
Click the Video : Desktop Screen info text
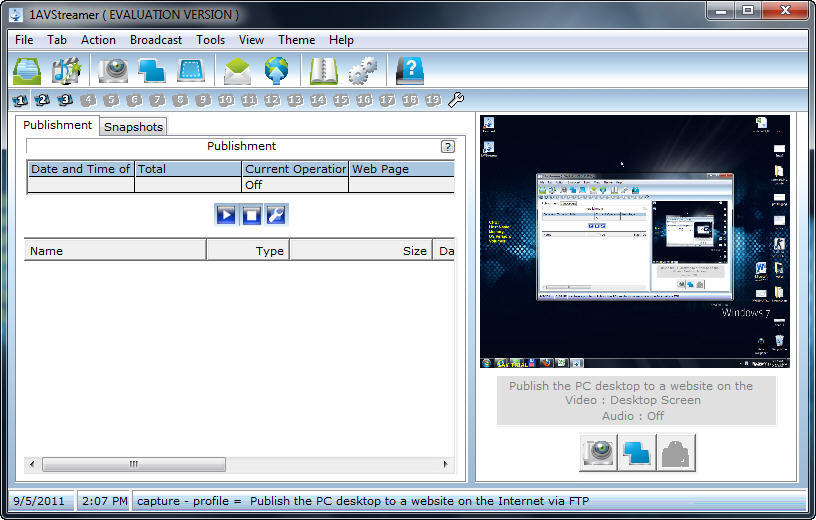tap(633, 400)
